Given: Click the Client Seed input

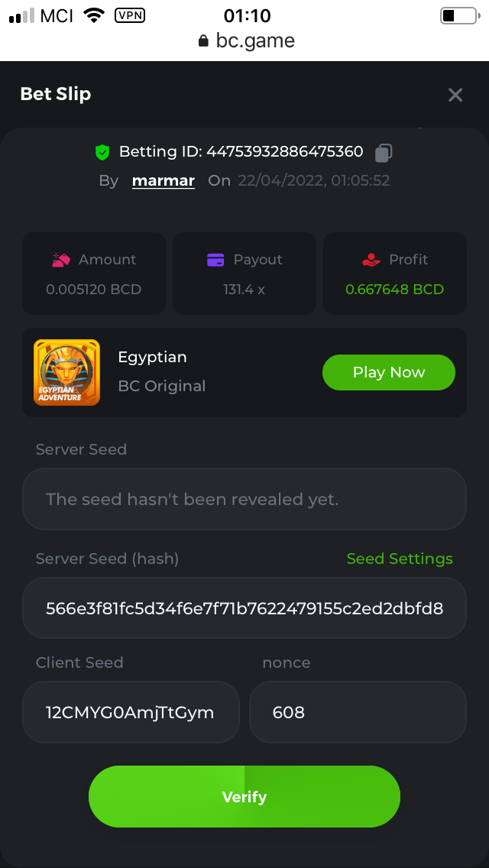Looking at the screenshot, I should coord(131,712).
